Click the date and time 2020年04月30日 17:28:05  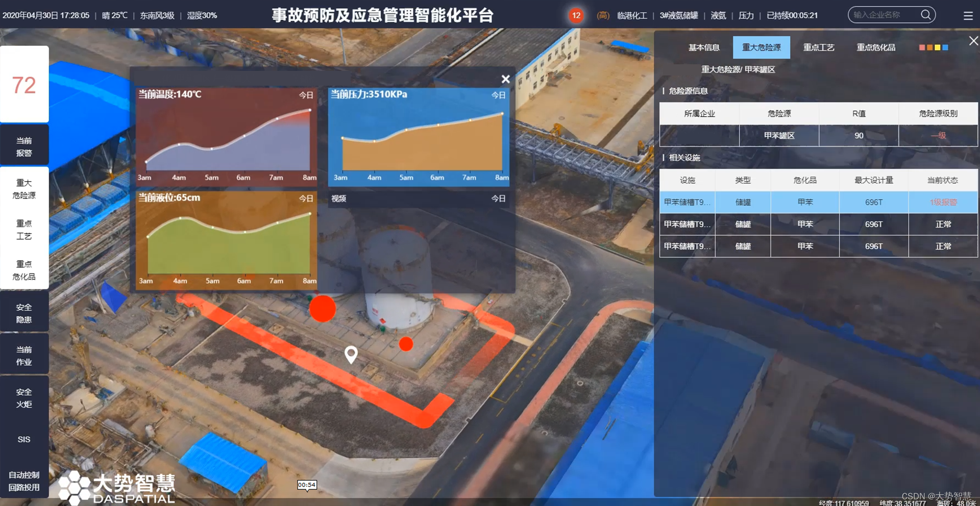46,16
